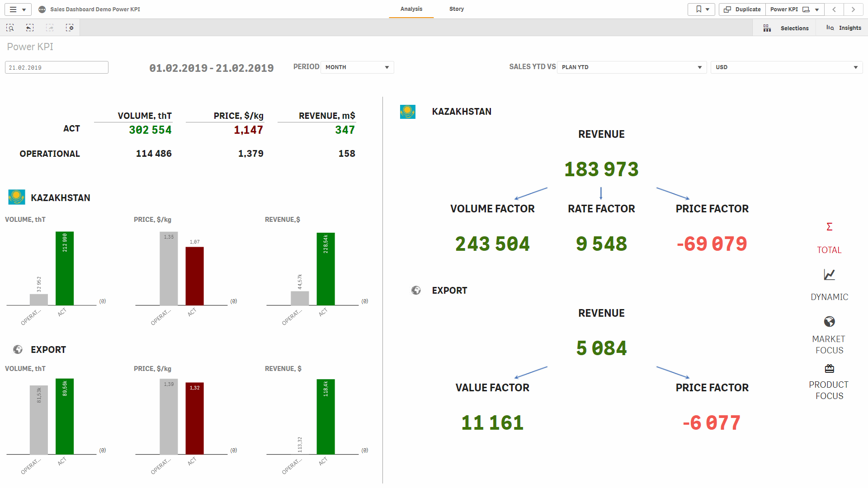Open the DYNAMIC line chart view
Screen dimensions: 868x488
tap(829, 275)
